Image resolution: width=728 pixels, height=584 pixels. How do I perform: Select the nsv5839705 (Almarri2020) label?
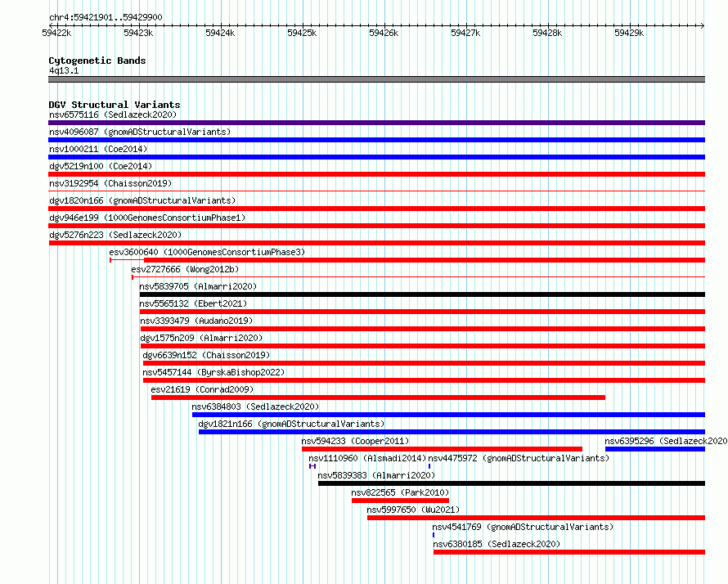coord(198,286)
